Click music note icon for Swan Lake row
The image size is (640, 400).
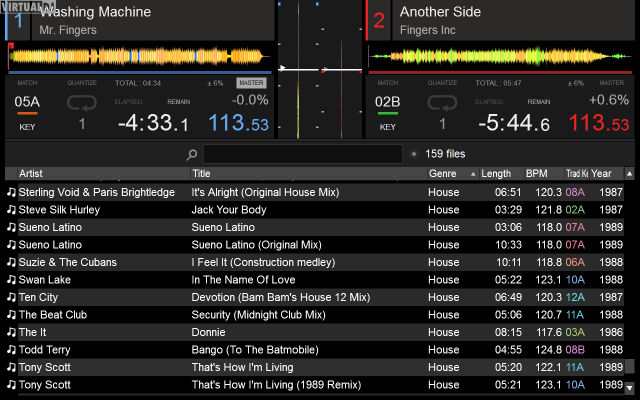11,280
